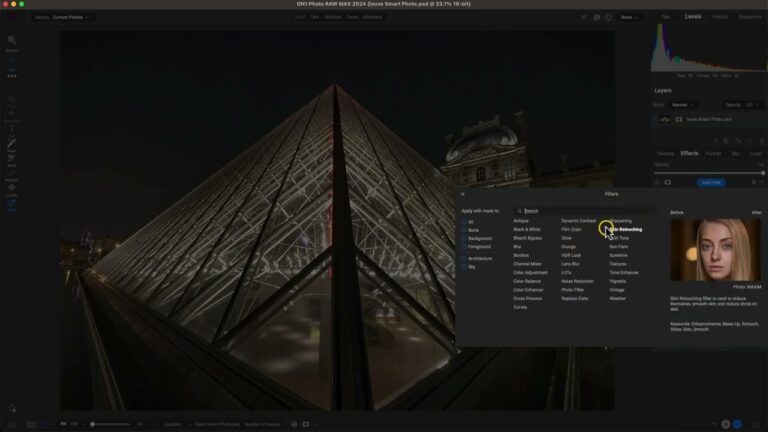Switch to the Nav tab

click(x=666, y=17)
